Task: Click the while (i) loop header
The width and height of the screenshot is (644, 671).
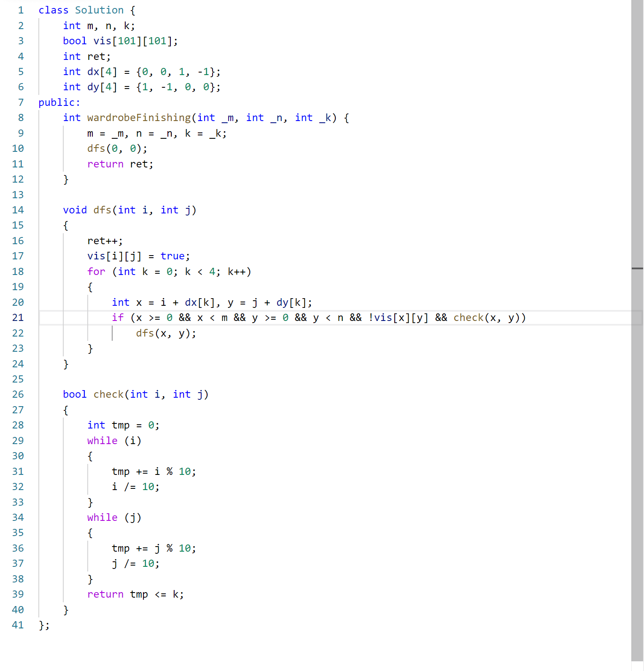Action: 114,441
